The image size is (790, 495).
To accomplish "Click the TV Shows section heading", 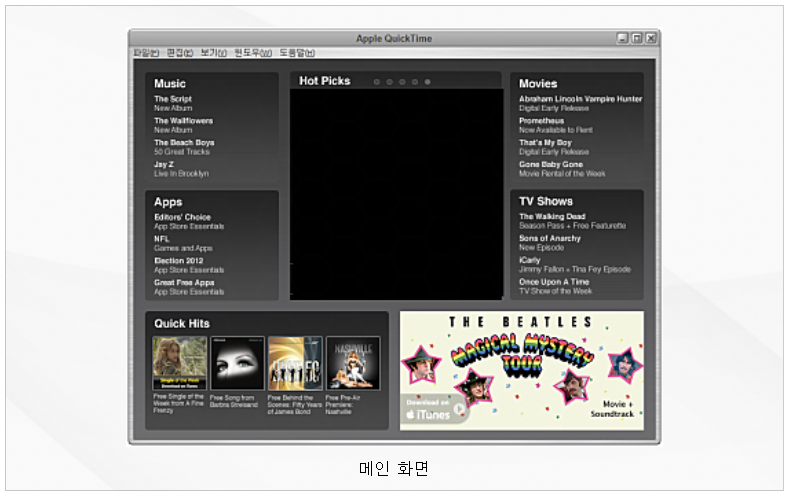I will [x=546, y=201].
